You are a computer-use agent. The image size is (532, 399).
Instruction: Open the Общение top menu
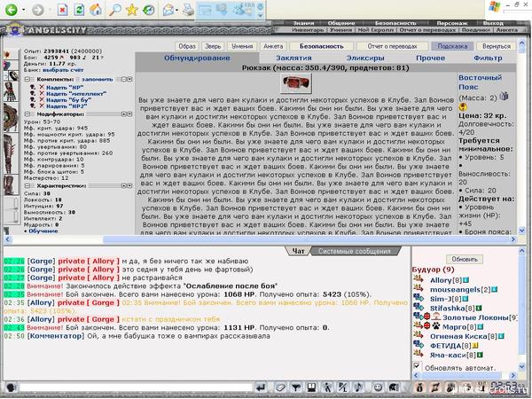pos(341,23)
